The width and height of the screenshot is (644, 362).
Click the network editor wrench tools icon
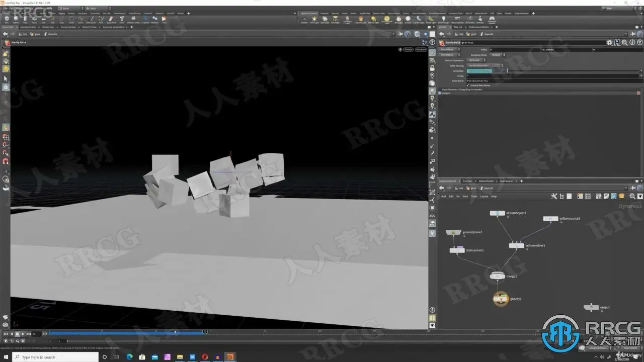[554, 196]
